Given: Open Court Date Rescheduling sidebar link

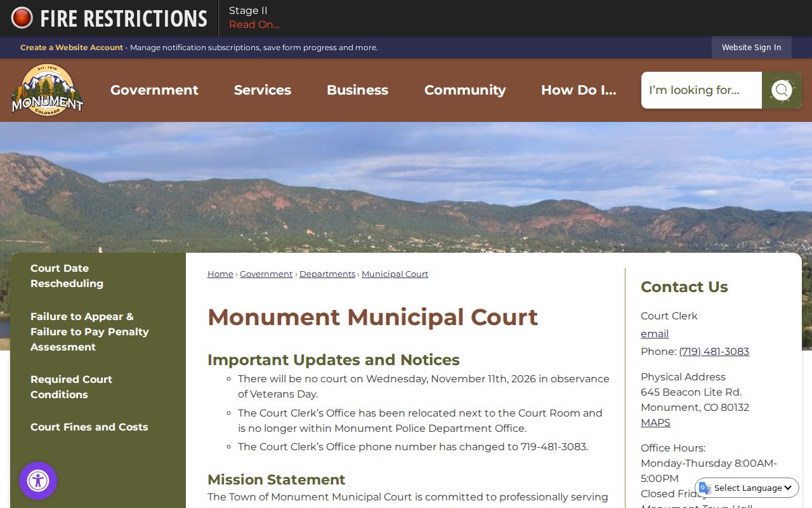Looking at the screenshot, I should tap(67, 276).
